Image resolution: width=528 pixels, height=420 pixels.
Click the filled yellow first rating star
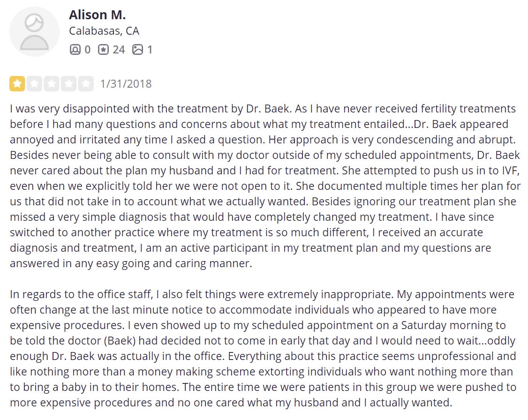pyautogui.click(x=17, y=84)
